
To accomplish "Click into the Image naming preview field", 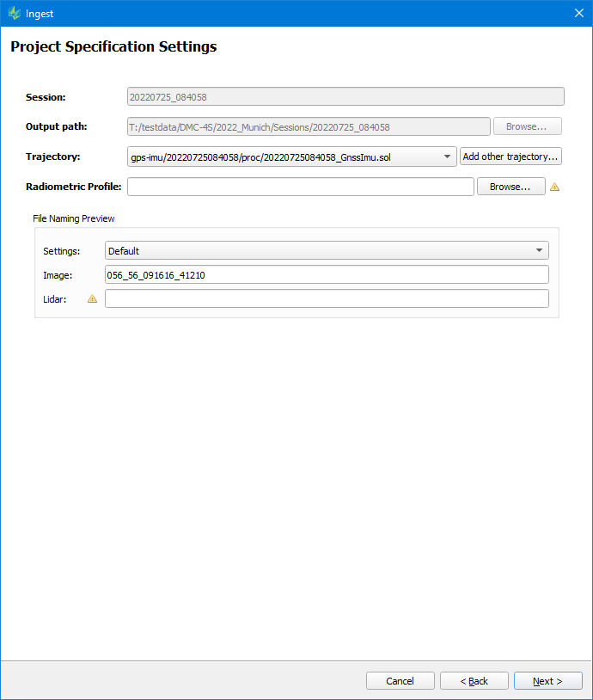I will [x=326, y=275].
